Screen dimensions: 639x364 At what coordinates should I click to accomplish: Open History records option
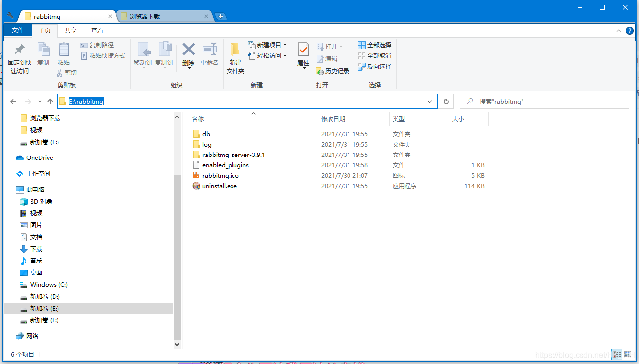(333, 71)
